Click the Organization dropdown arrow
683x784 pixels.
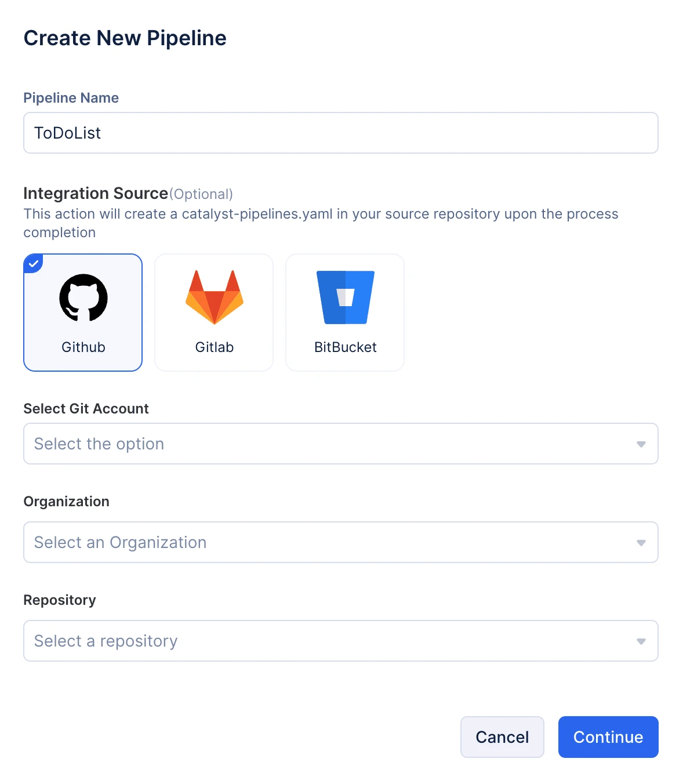641,543
